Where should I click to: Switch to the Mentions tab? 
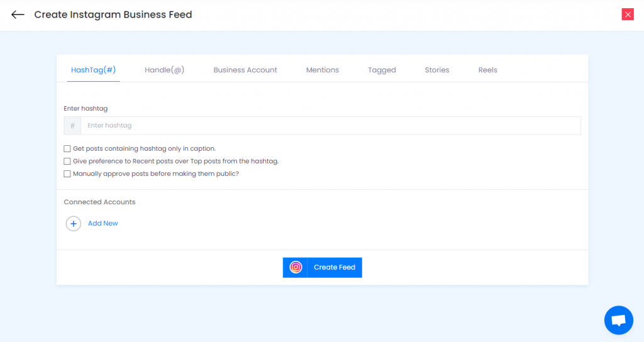(x=323, y=70)
